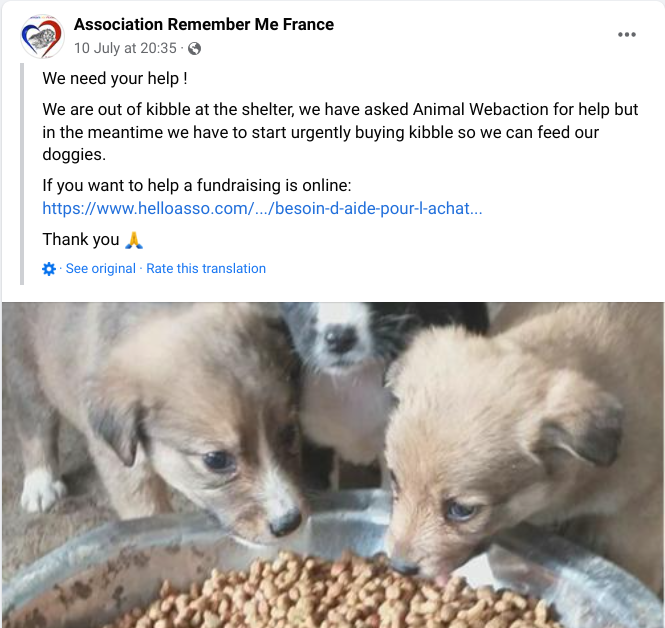
Task: Click the "We need your help !" line
Action: [115, 78]
